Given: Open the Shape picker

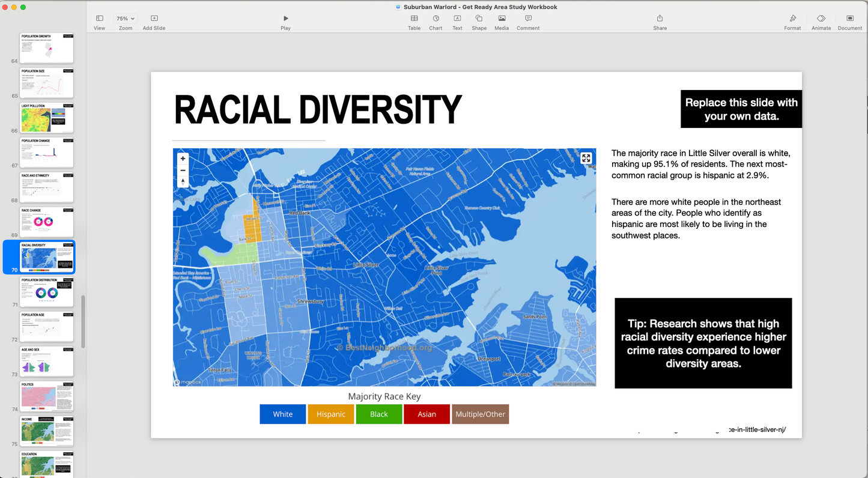Looking at the screenshot, I should coord(479,22).
